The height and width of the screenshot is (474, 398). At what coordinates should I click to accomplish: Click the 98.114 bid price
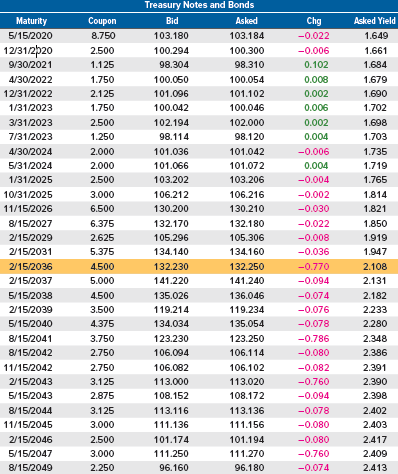174,137
